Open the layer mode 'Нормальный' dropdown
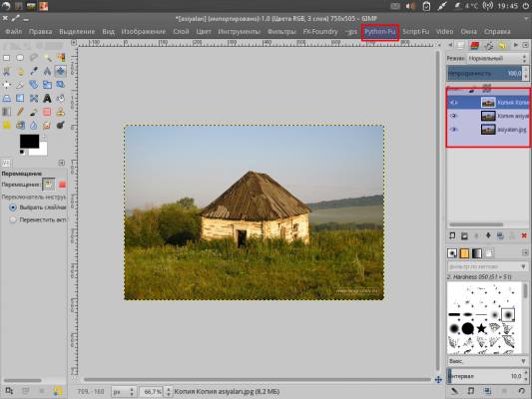 [x=497, y=58]
